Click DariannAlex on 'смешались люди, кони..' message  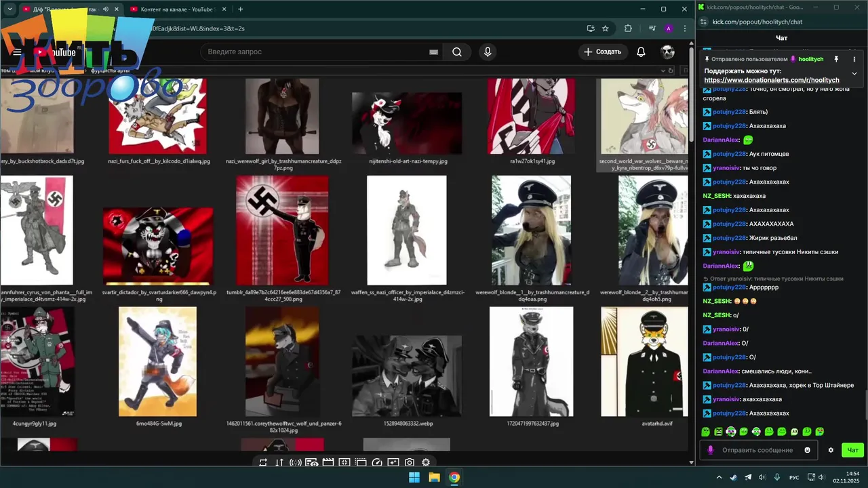(x=720, y=371)
